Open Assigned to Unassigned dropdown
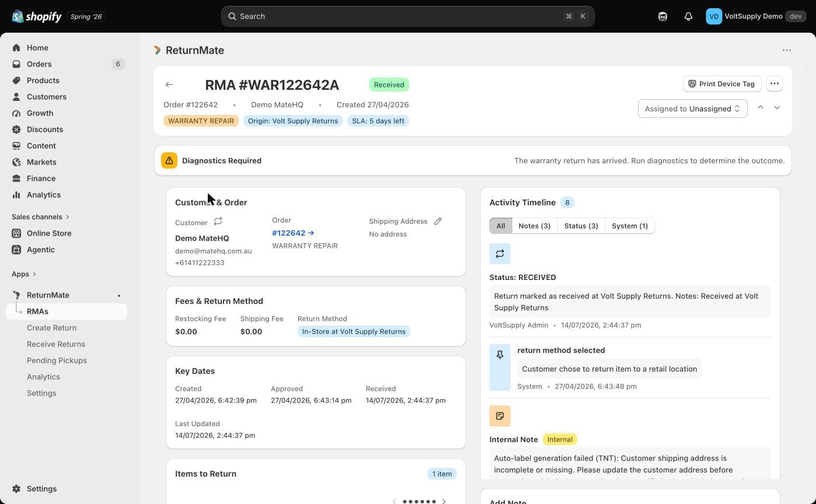 tap(692, 108)
